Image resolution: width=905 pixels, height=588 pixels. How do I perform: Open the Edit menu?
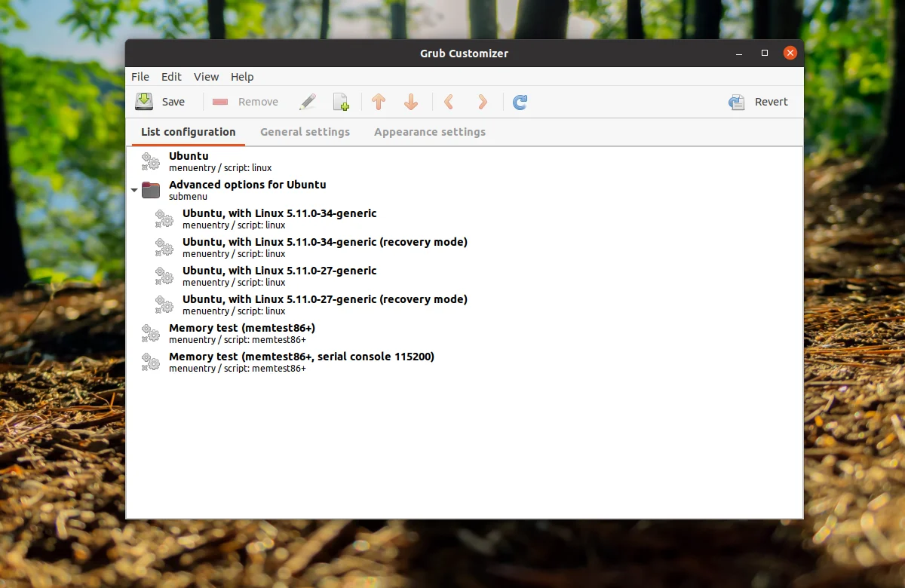(x=171, y=77)
